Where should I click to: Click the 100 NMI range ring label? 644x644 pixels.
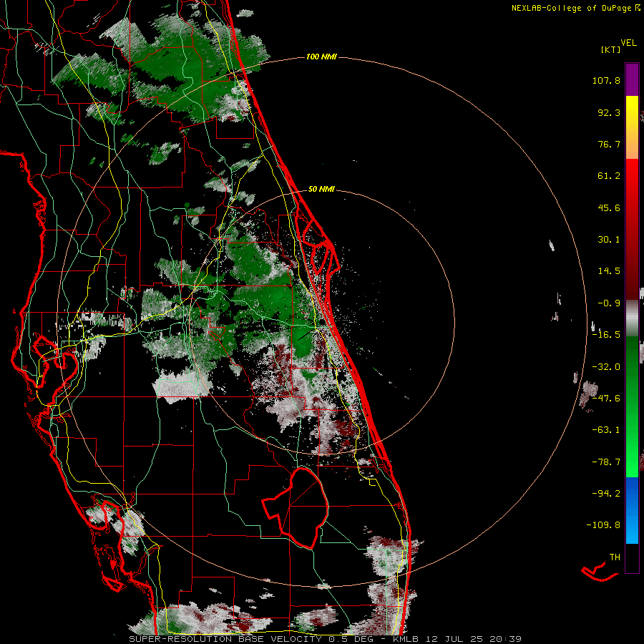pyautogui.click(x=321, y=57)
